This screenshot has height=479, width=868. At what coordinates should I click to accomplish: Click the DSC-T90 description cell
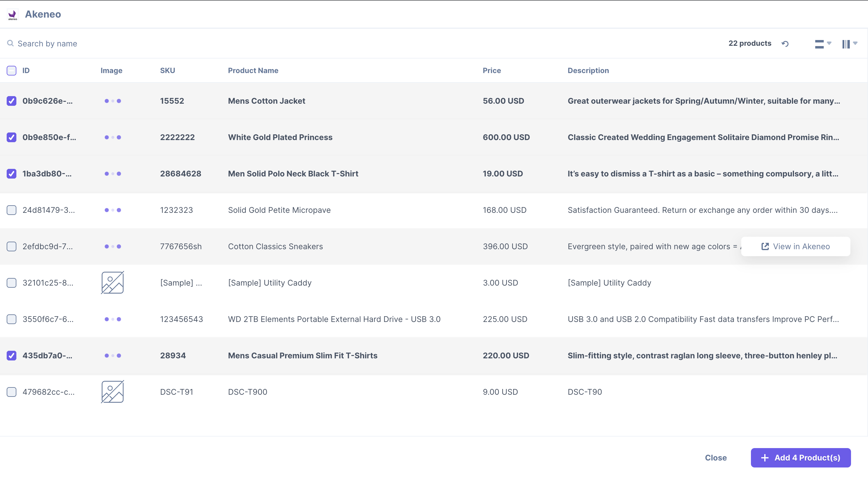point(585,392)
